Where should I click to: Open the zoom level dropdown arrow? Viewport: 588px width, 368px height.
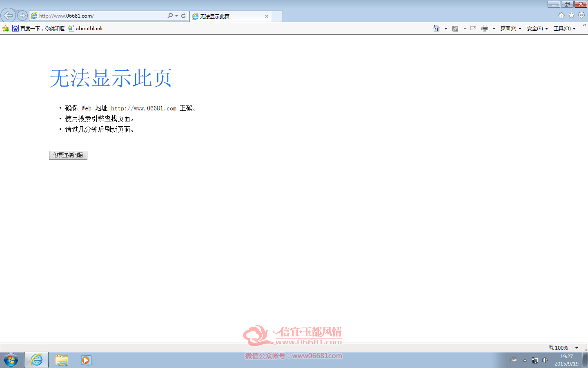tap(577, 348)
